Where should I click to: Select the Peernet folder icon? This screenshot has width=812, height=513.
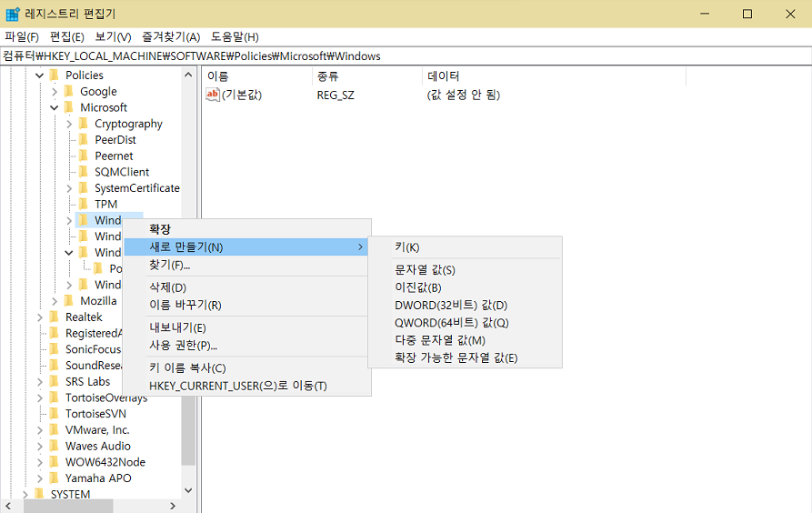(84, 156)
